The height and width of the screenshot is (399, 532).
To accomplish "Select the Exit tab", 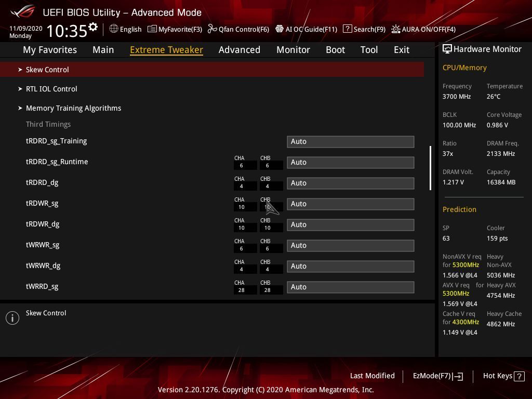I will pos(402,50).
